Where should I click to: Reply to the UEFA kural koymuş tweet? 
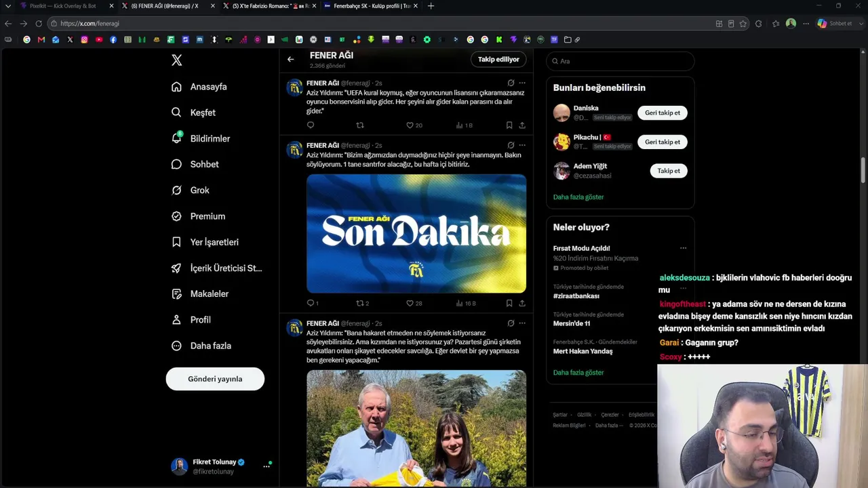click(x=311, y=125)
